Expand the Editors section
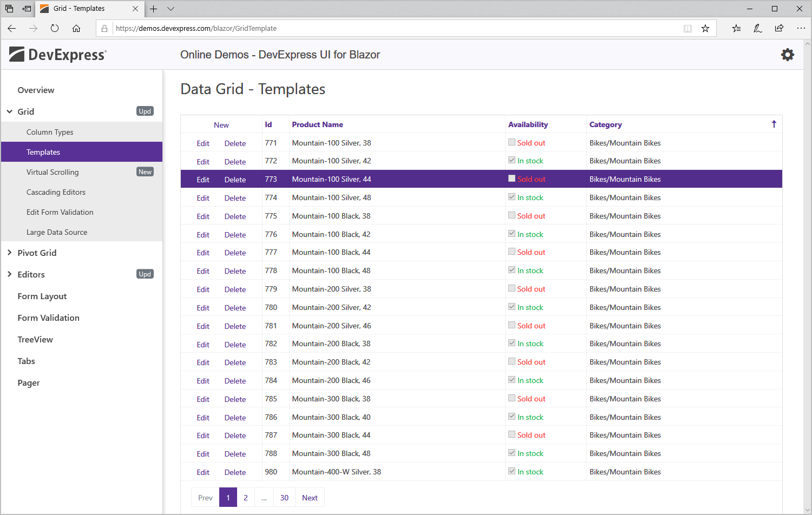812x515 pixels. tap(10, 274)
